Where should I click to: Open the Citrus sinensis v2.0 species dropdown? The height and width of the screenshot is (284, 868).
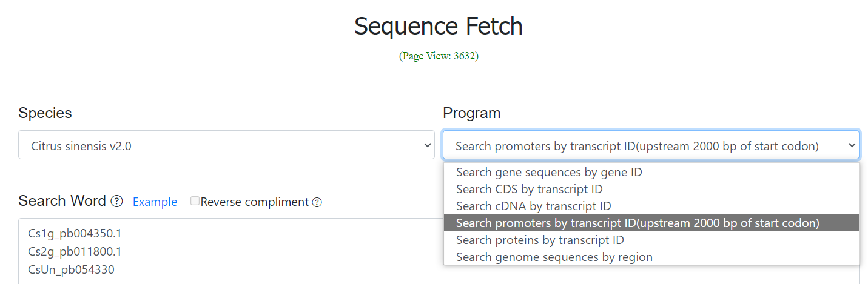click(226, 145)
